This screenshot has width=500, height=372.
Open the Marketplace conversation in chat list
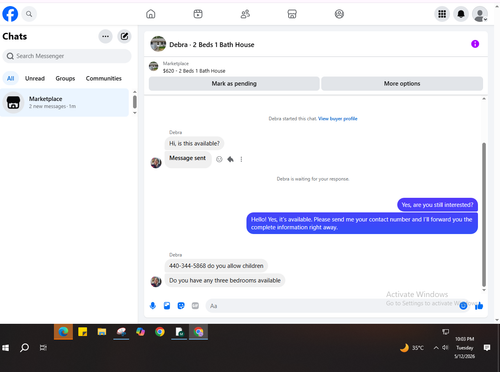65,102
